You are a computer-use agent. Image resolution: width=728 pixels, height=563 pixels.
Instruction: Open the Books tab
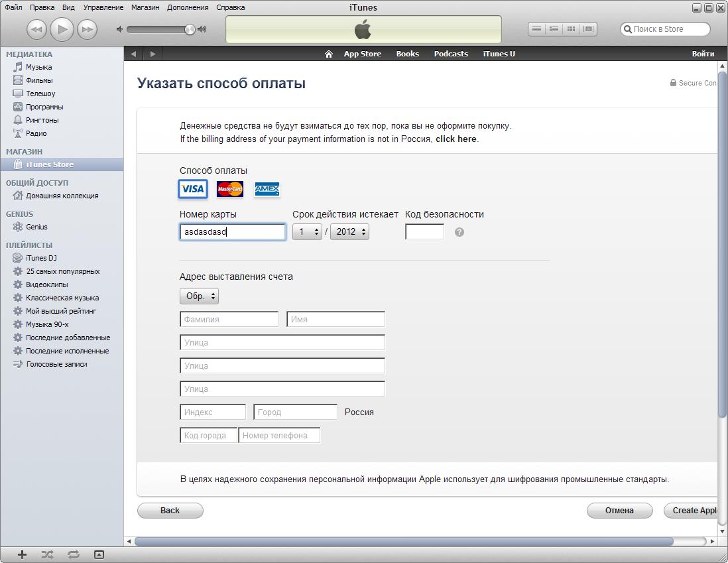(x=407, y=54)
